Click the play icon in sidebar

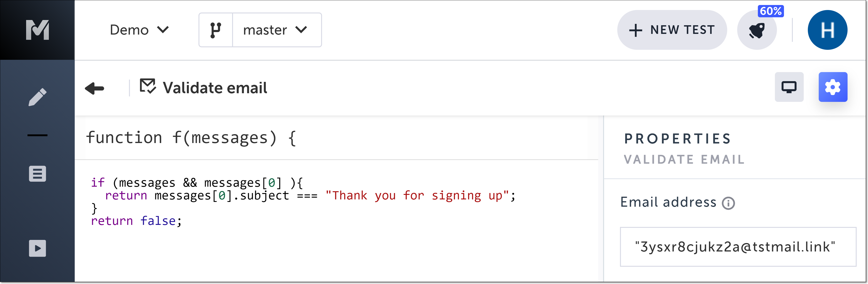pyautogui.click(x=37, y=248)
